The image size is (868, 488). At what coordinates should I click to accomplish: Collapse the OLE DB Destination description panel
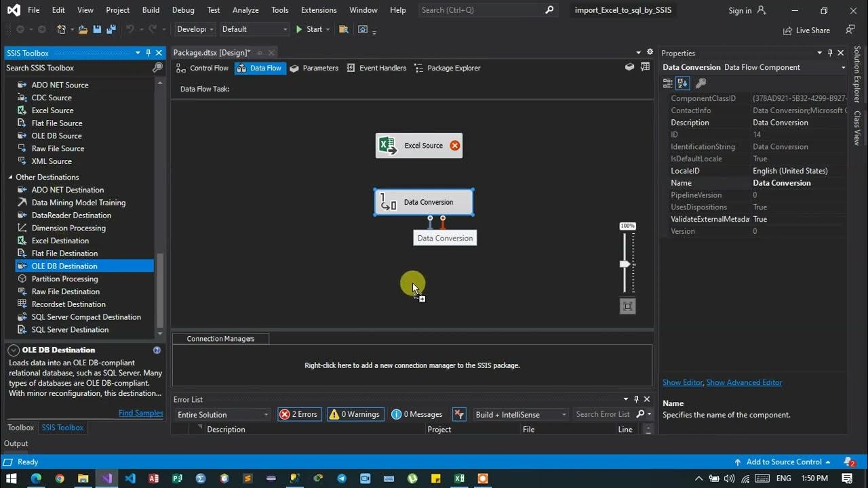pyautogui.click(x=14, y=350)
